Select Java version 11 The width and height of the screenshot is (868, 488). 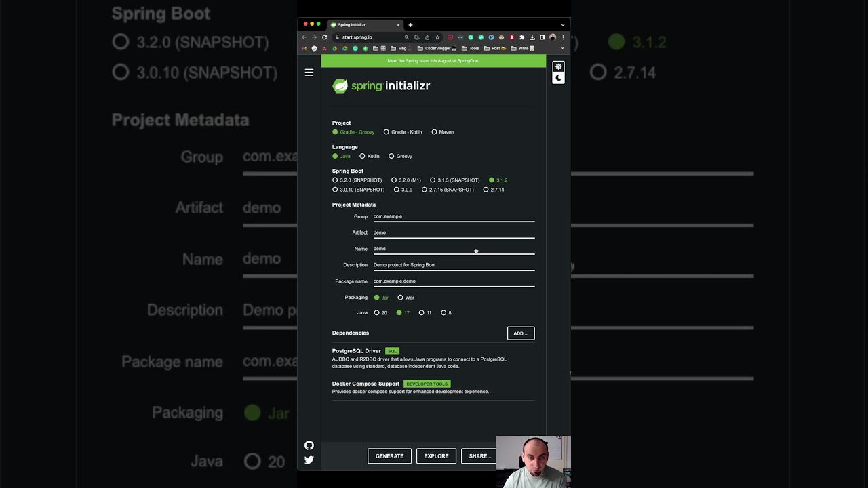pyautogui.click(x=425, y=313)
